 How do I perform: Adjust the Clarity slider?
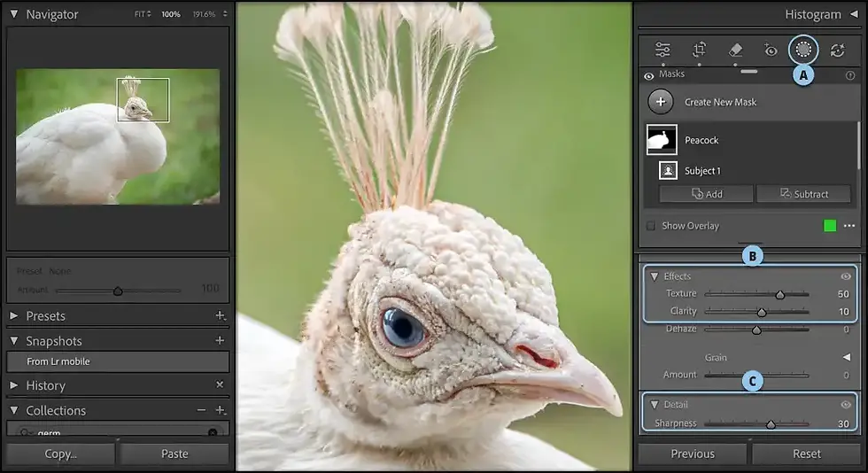coord(762,313)
